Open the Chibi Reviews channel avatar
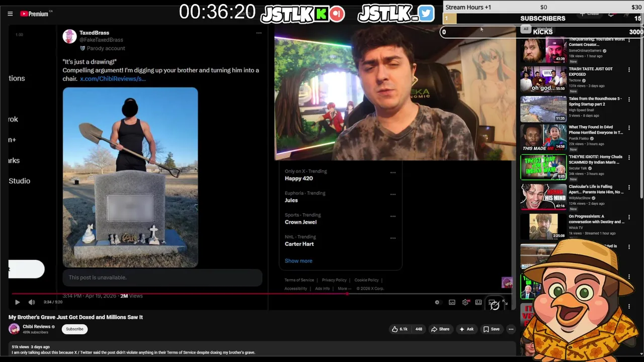This screenshot has width=644, height=362. (x=14, y=329)
